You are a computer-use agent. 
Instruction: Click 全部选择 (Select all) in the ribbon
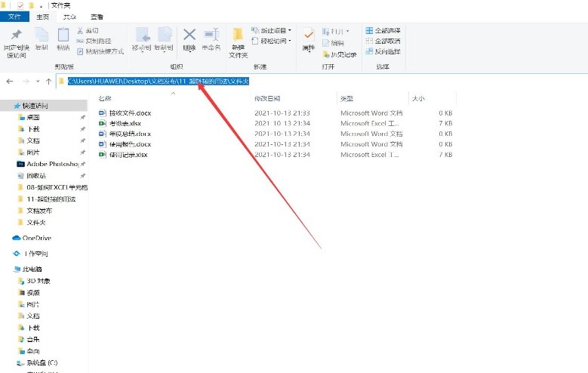(383, 30)
